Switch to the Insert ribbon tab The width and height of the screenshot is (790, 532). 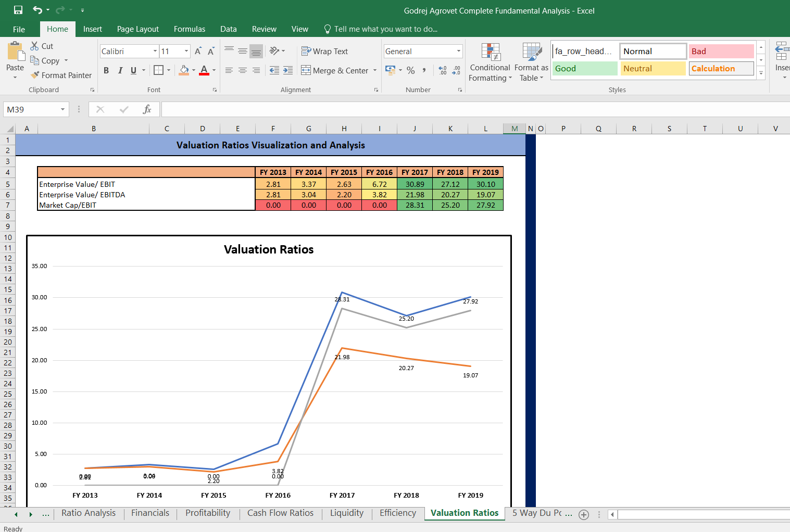(x=93, y=29)
